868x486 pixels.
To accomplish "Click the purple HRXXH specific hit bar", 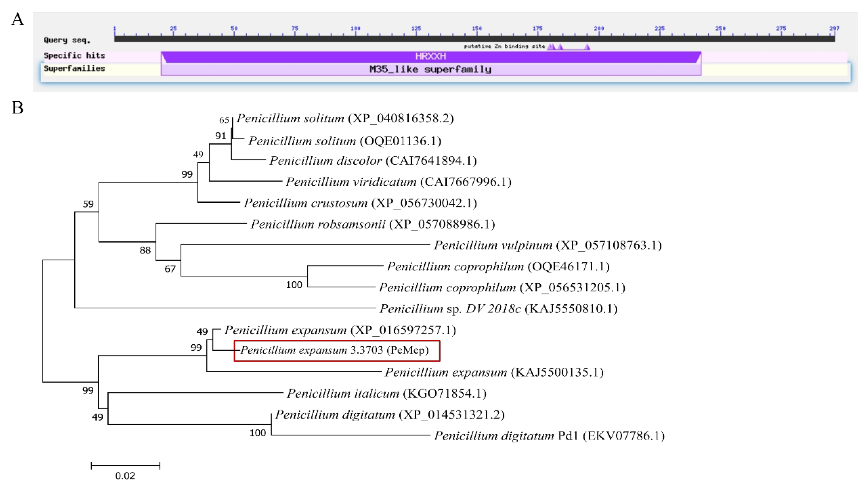I will click(431, 57).
